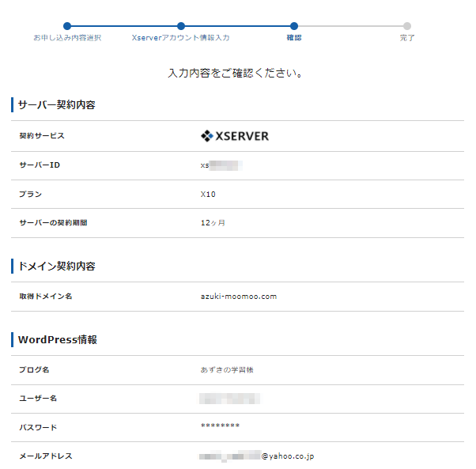Select the Xserverアカウント情報入力 step label
The image size is (476, 469).
pos(180,38)
